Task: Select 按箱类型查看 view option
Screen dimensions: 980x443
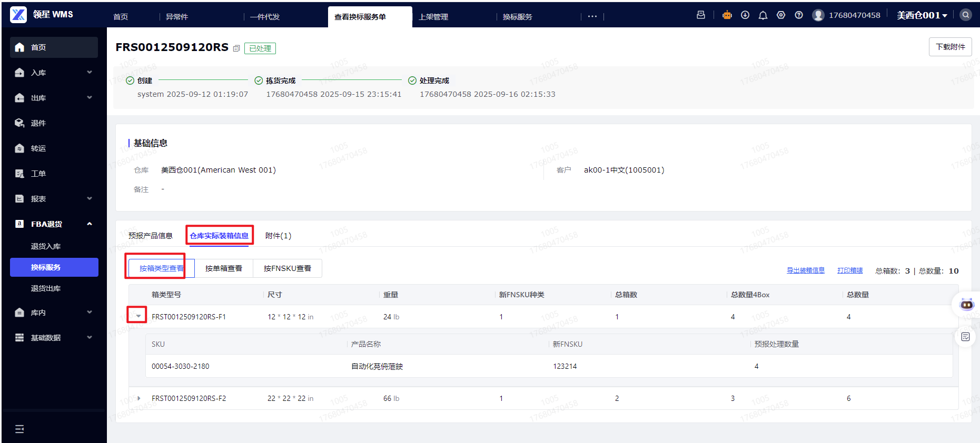Action: (x=162, y=268)
